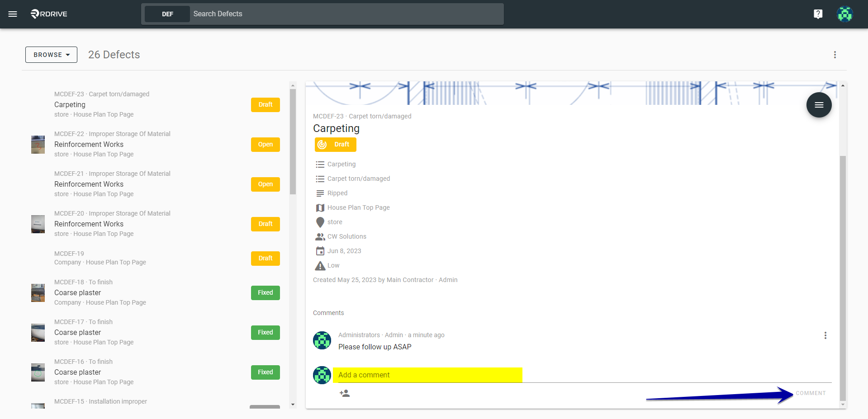This screenshot has width=868, height=419.
Task: Select MCDEF-20 Reinforcement Works row
Action: tap(155, 224)
